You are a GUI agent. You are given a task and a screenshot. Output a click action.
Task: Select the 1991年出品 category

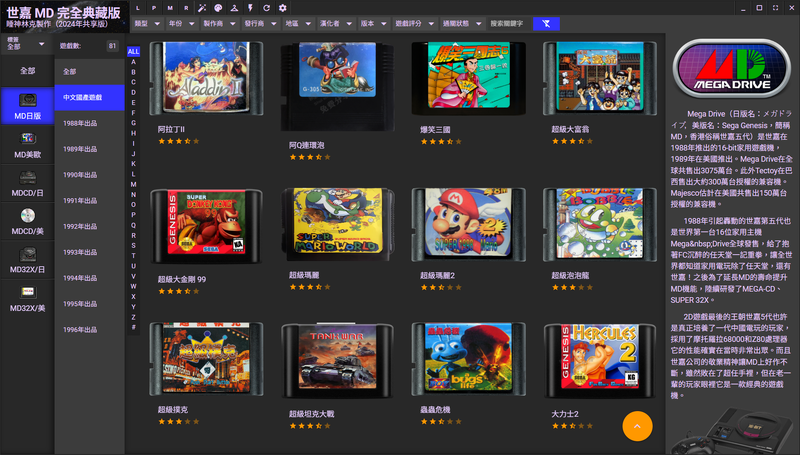[x=90, y=200]
